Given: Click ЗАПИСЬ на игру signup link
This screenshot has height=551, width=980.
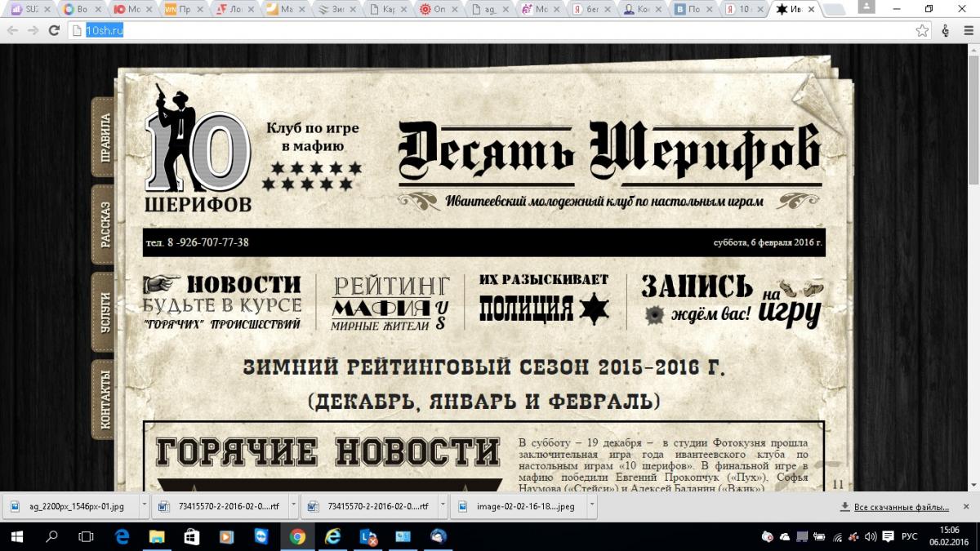Looking at the screenshot, I should [731, 300].
